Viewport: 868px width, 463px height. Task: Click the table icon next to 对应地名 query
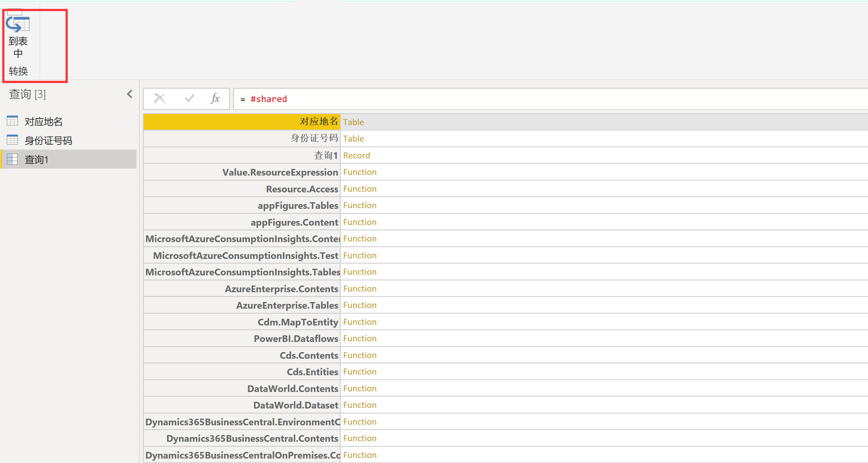[12, 121]
